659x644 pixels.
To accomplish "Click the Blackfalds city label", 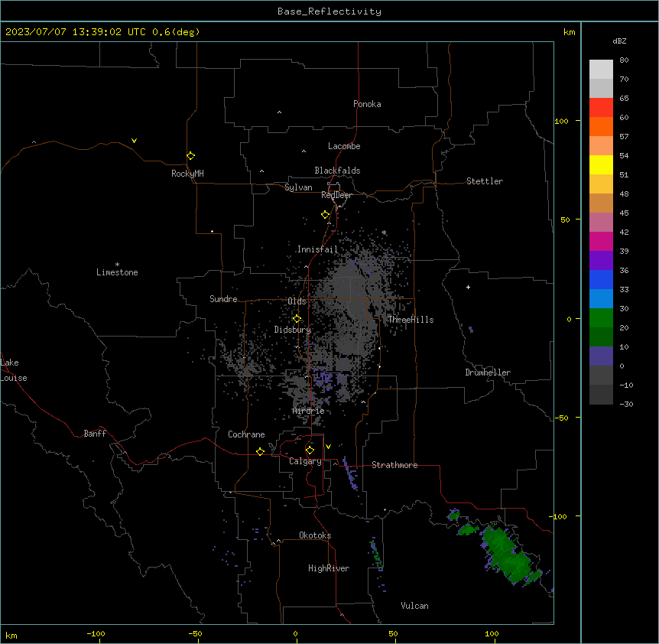I will pos(337,171).
